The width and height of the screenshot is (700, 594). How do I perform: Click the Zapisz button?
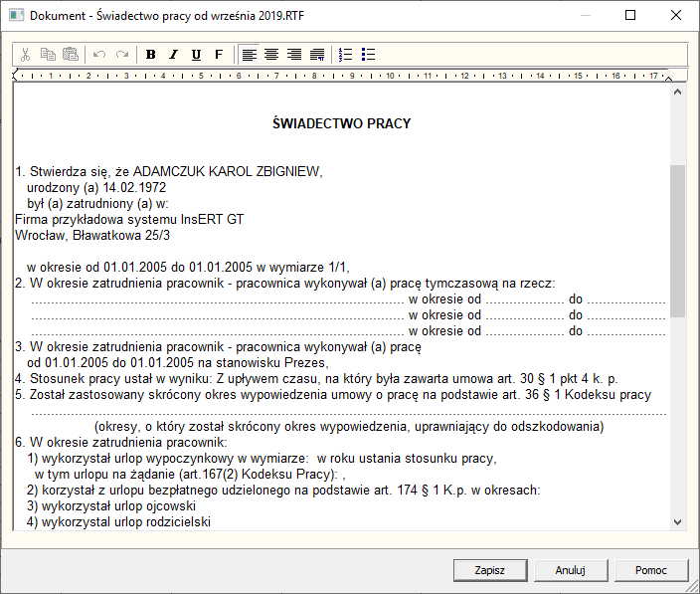point(490,570)
